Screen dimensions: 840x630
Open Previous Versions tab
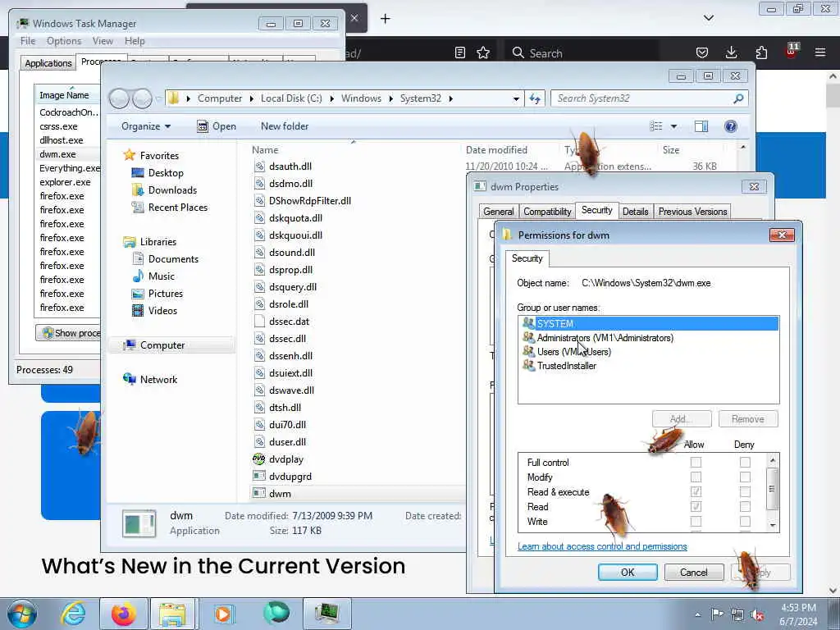[692, 212]
